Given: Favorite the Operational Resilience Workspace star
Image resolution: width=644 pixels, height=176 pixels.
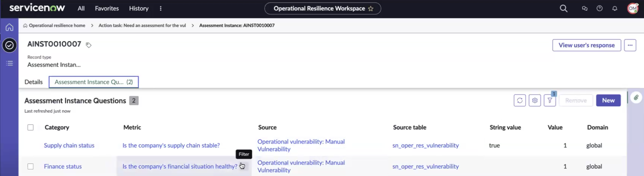Looking at the screenshot, I should click(371, 9).
